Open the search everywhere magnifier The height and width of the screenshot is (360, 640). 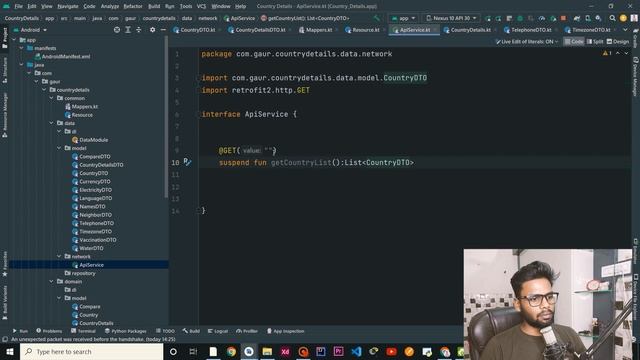coord(612,18)
